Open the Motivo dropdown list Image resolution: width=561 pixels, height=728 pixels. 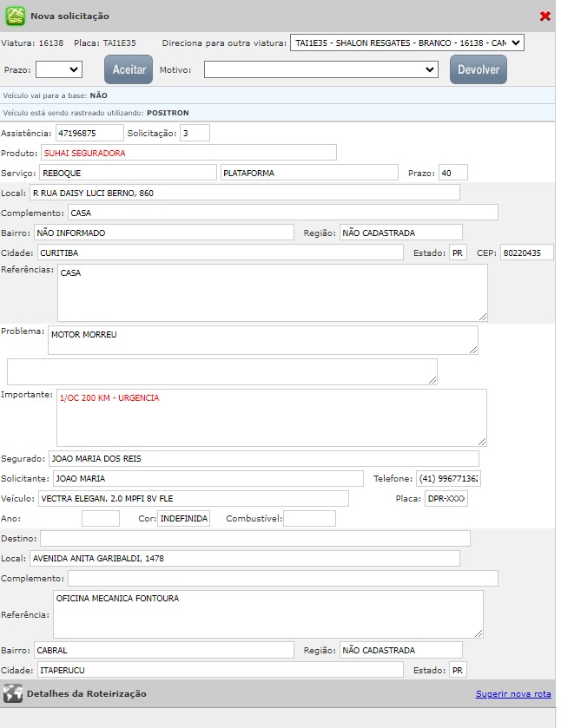pos(321,69)
